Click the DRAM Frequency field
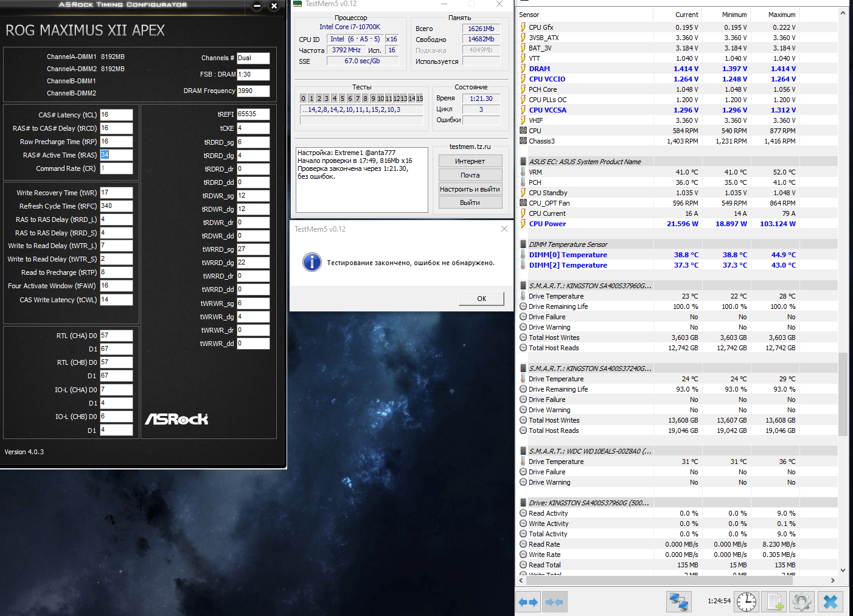The width and height of the screenshot is (853, 616). [x=253, y=91]
